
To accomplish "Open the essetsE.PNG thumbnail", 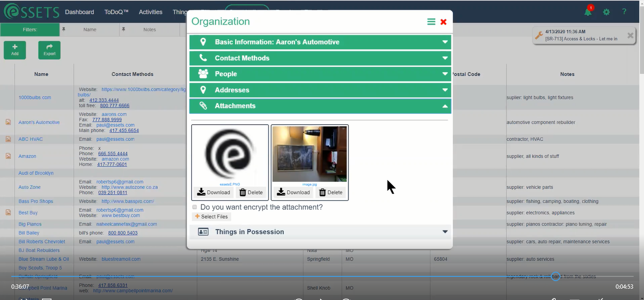I will (230, 153).
